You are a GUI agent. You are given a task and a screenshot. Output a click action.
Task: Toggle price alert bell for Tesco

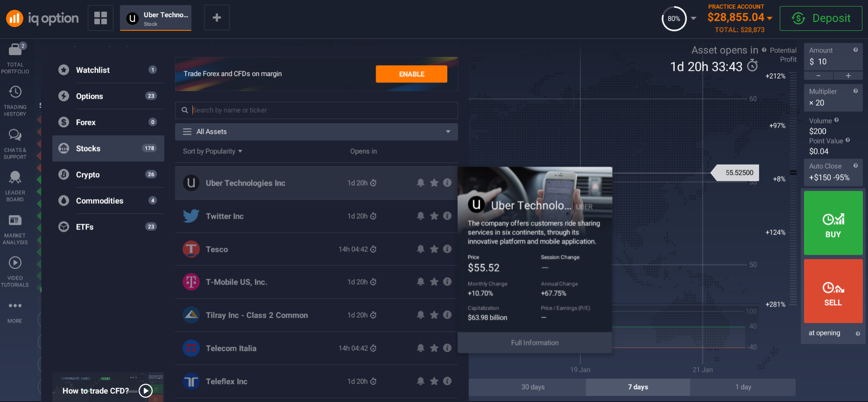[x=420, y=249]
